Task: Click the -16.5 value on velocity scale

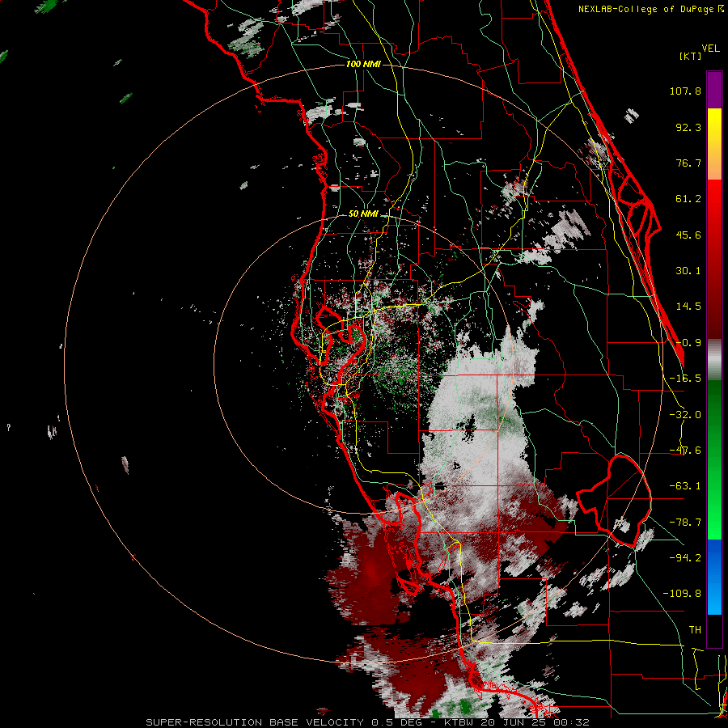Action: coord(685,379)
